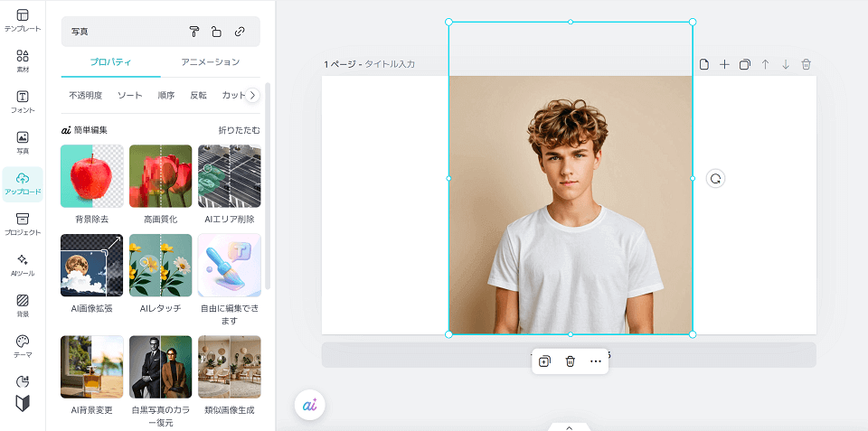868x431 pixels.
Task: Click the rotate handle beside the photo
Action: (x=715, y=179)
